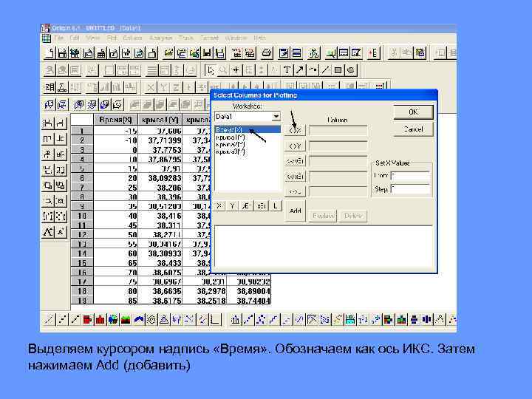Select the Rectangle drawing tool
This screenshot has height=399, width=532.
coord(338,70)
